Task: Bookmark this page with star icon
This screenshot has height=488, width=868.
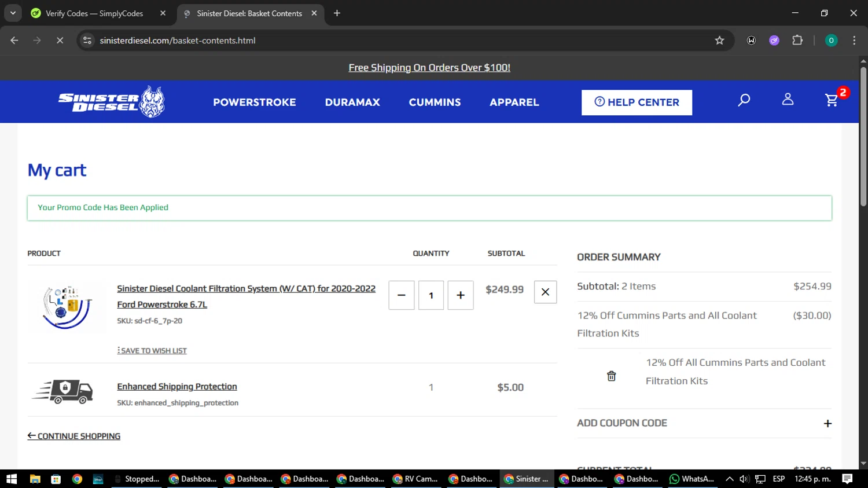Action: (x=719, y=41)
